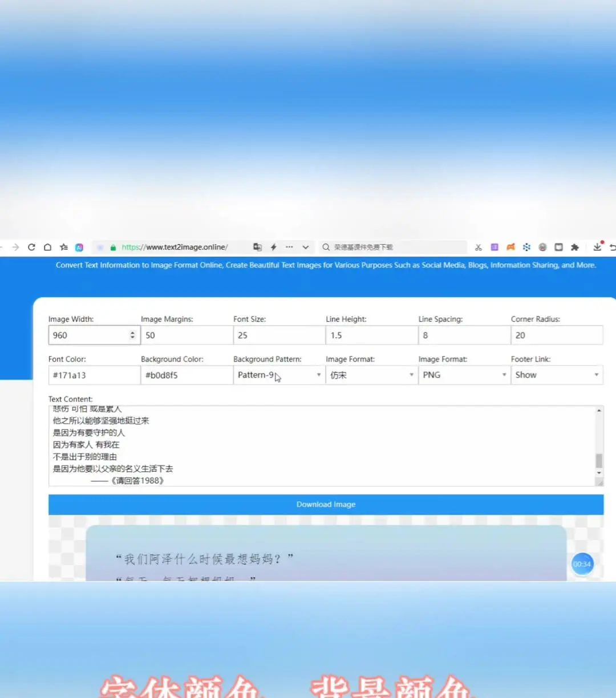Open the downloads icon with red notification dot
The image size is (616, 698).
[597, 247]
